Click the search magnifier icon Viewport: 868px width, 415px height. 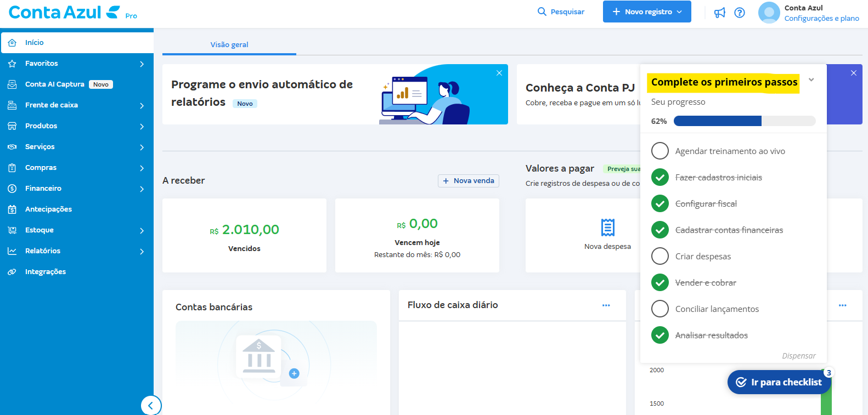point(542,12)
